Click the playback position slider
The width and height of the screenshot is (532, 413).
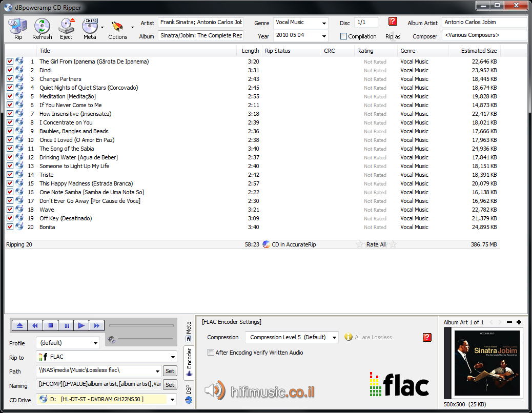pos(141,325)
